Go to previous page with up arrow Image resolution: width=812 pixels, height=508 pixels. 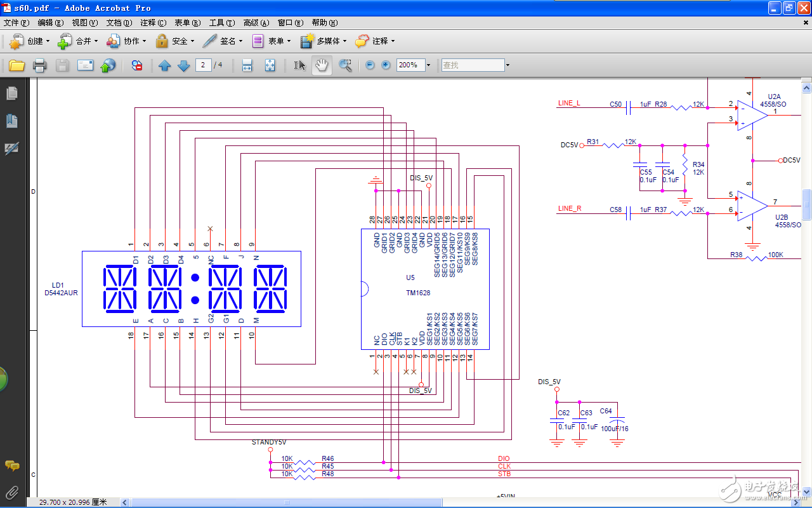pos(164,65)
